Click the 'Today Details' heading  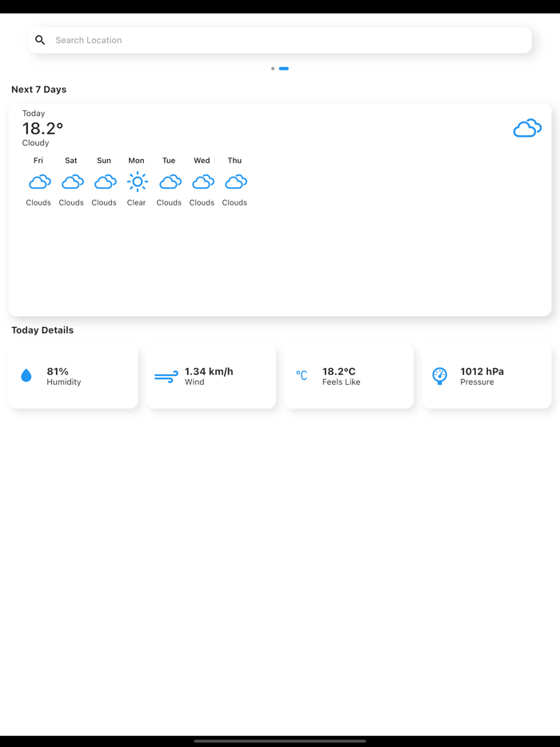(42, 330)
